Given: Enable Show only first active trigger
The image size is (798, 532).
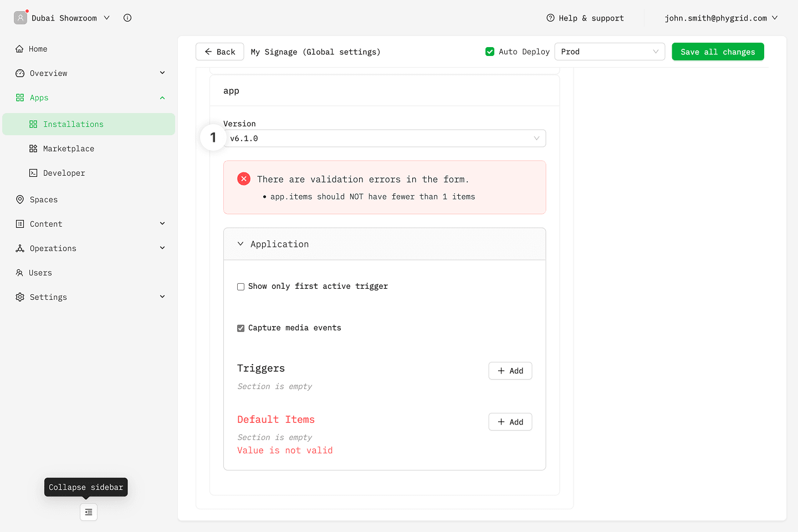Looking at the screenshot, I should pyautogui.click(x=241, y=287).
